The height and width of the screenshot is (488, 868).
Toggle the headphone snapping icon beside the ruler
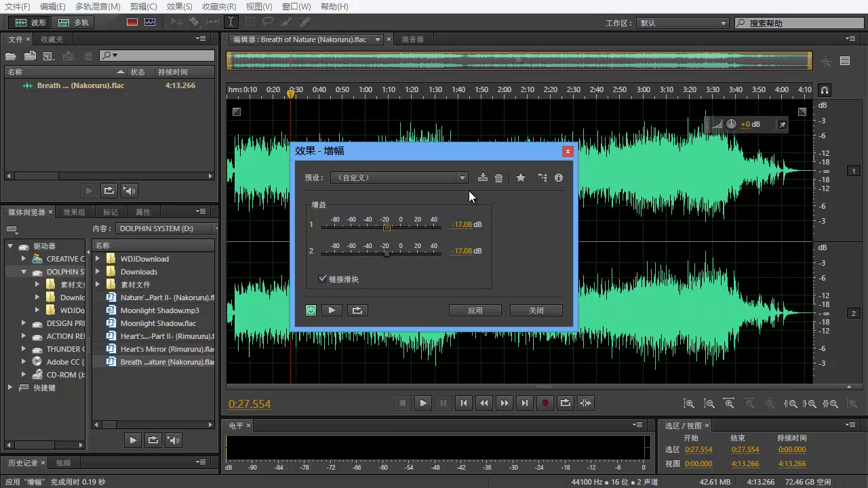tap(825, 89)
